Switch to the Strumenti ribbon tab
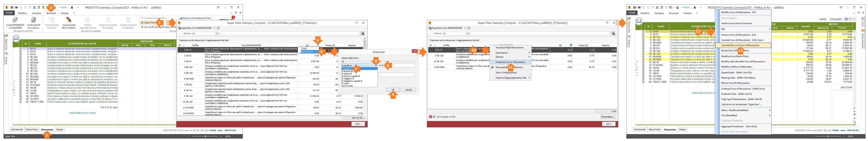The width and height of the screenshot is (868, 141). point(51,13)
